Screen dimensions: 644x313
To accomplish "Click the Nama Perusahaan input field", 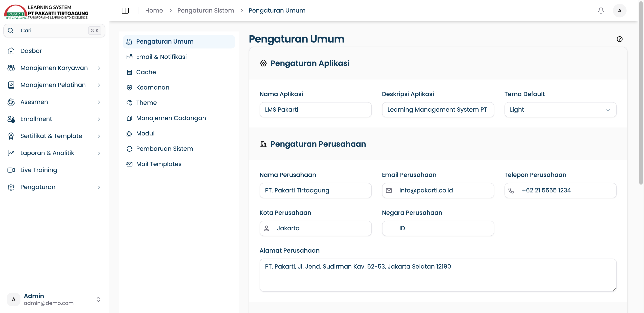I will (x=315, y=191).
